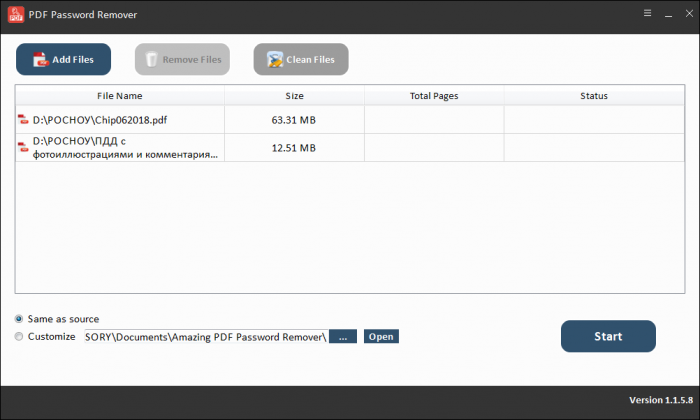Viewport: 700px width, 420px height.
Task: Click the PDF Password Remover app logo
Action: (16, 14)
